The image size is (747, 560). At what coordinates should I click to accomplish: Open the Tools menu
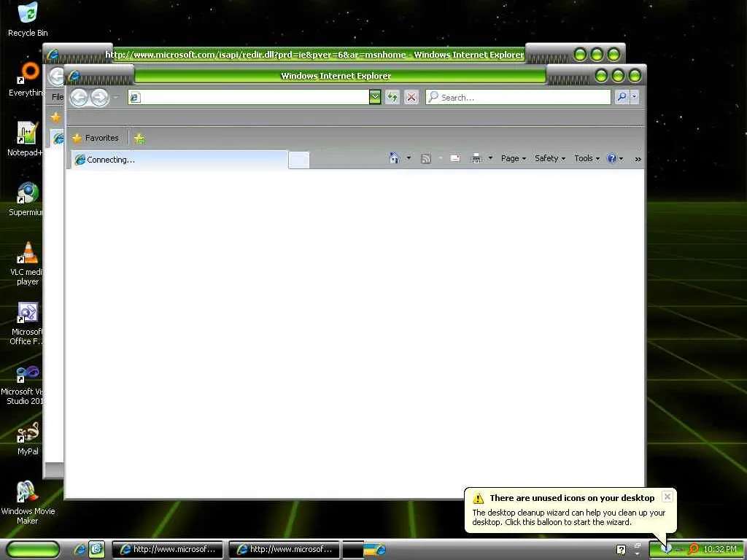pos(587,158)
